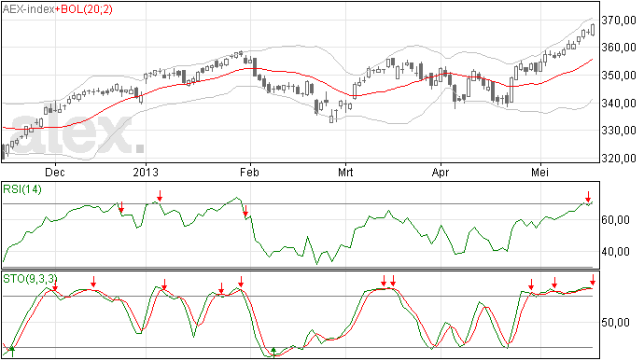This screenshot has height=361, width=644.
Task: Click red sell arrow at RSI panel's right end
Action: click(588, 197)
